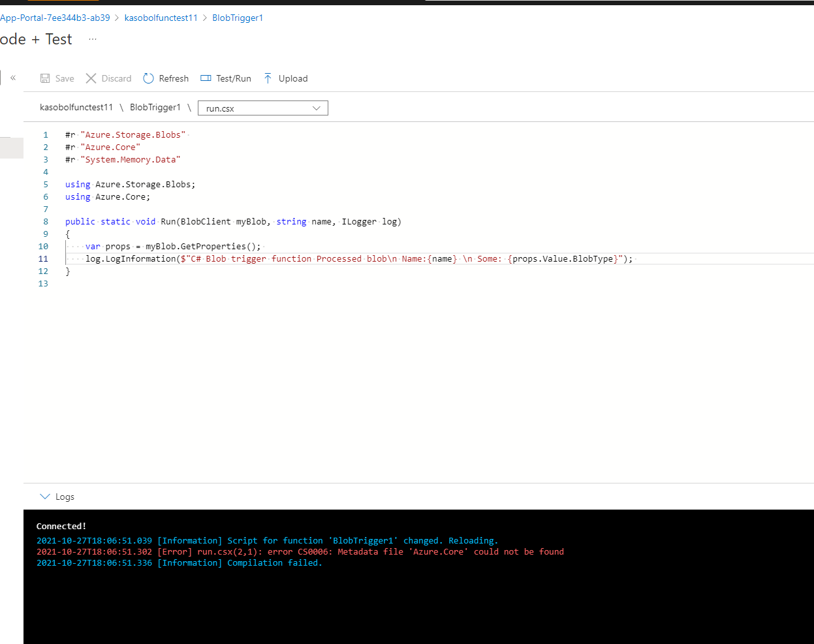Select the CS0006 error entry in the logs
814x644 pixels.
click(300, 551)
